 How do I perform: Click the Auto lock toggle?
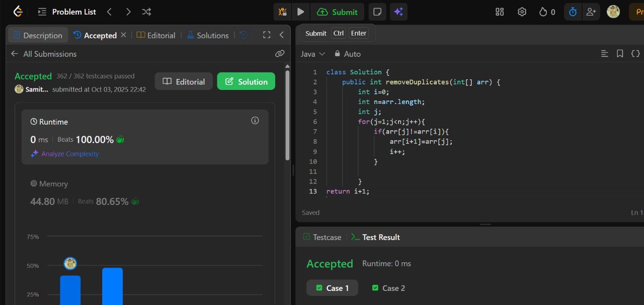click(x=347, y=54)
